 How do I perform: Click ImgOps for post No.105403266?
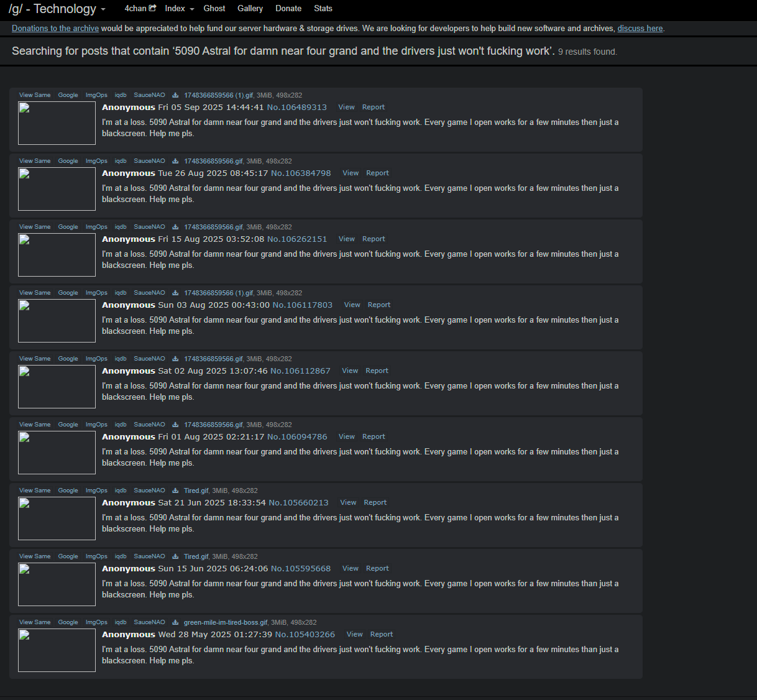(x=96, y=622)
